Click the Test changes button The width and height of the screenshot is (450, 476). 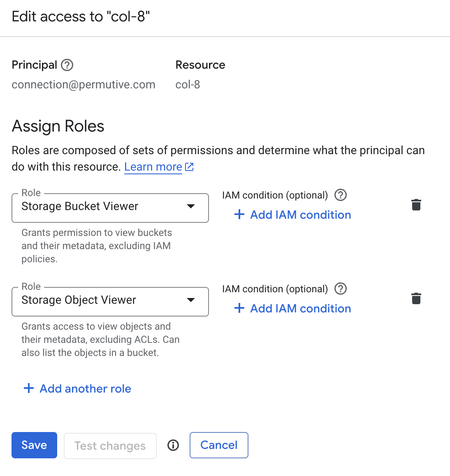(110, 446)
